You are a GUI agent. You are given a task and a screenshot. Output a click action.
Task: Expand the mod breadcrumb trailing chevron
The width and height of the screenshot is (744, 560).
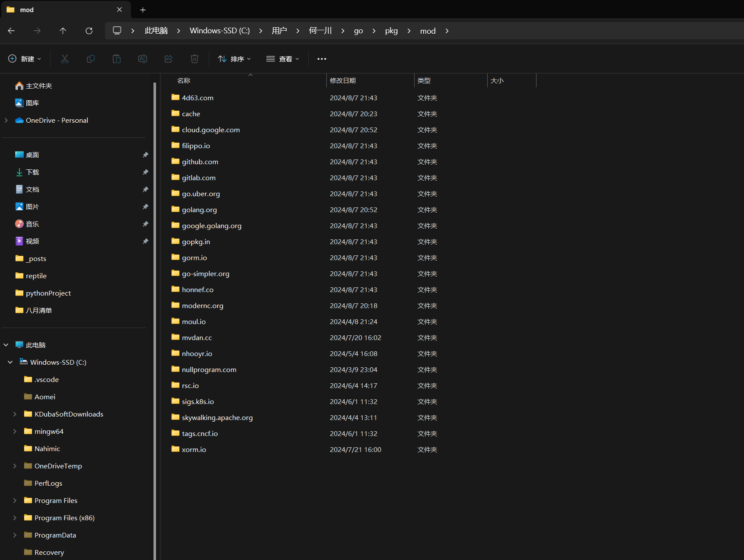click(x=447, y=31)
